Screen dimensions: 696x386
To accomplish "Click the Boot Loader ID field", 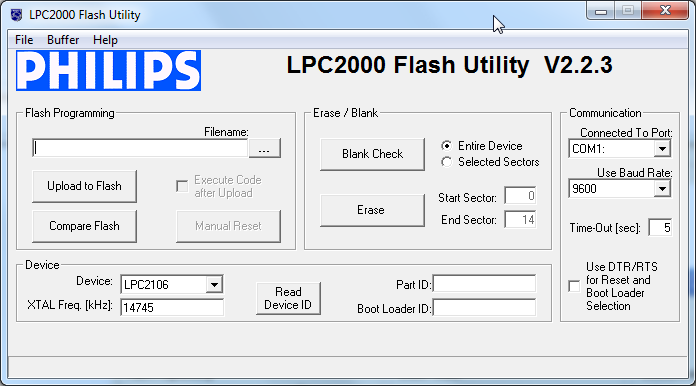I will point(484,308).
